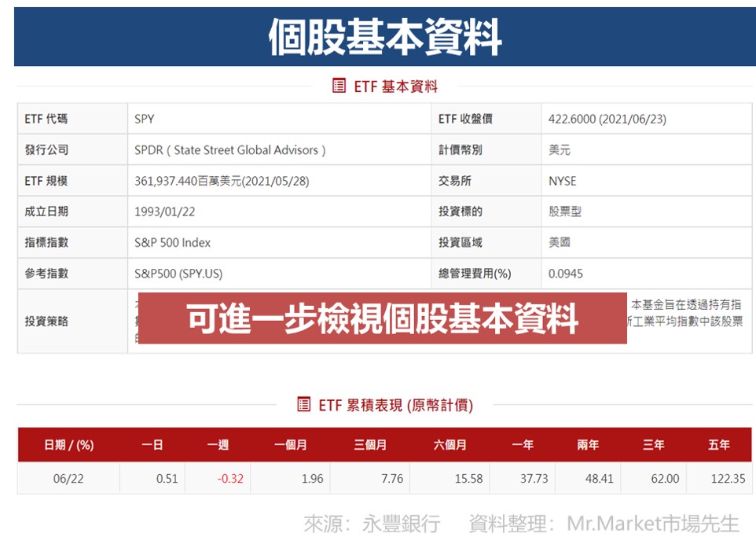756x548 pixels.
Task: Click the 一個月 column header
Action: (291, 445)
